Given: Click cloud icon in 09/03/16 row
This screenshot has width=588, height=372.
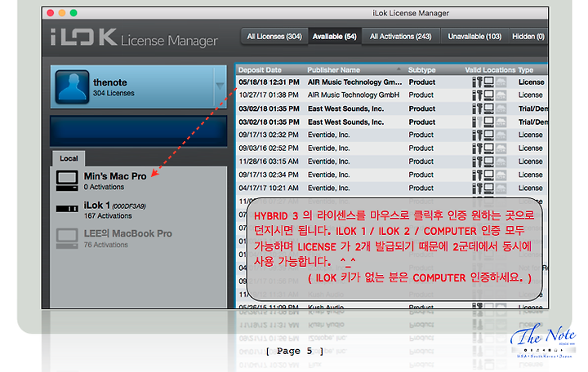Looking at the screenshot, I should tap(501, 148).
